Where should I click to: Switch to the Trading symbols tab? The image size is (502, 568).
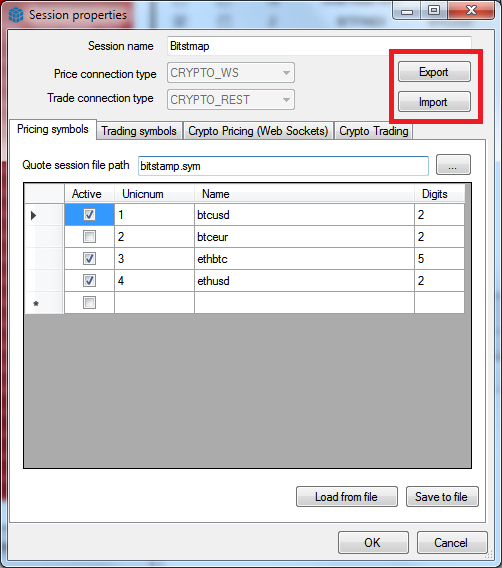coord(139,131)
